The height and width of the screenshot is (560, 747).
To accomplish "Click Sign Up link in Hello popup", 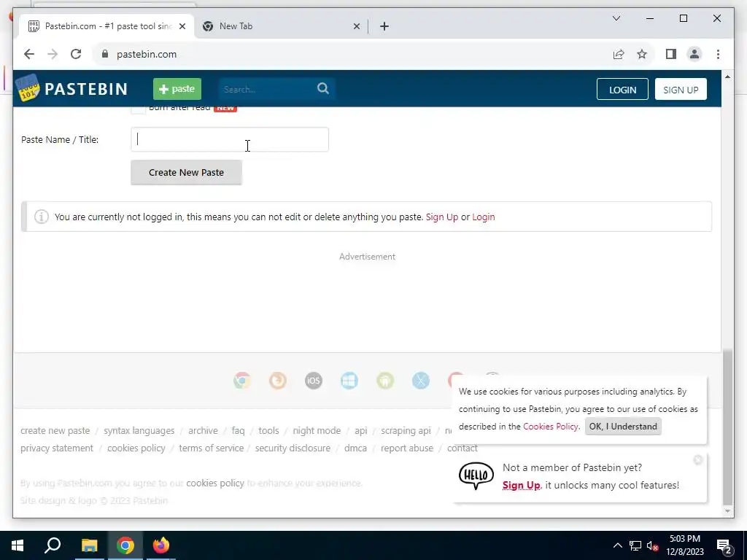I will [521, 485].
